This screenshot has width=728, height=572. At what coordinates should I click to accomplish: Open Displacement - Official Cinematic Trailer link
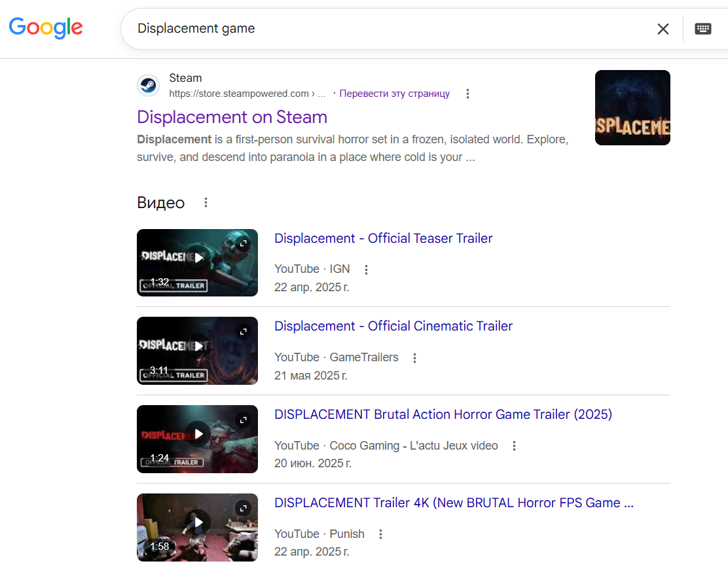(393, 326)
